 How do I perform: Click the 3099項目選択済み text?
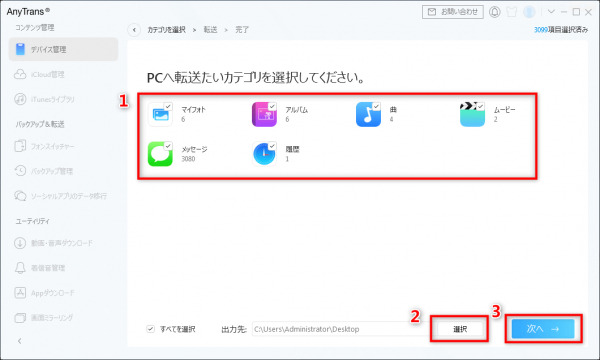[561, 29]
